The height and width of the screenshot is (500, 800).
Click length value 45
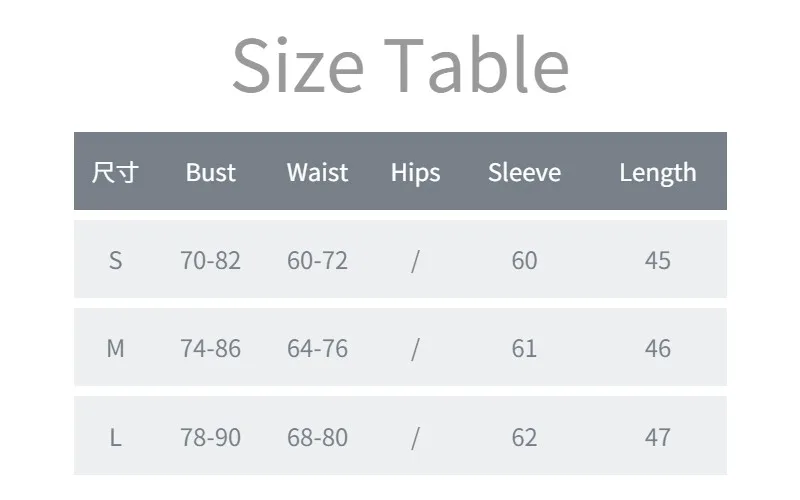pyautogui.click(x=657, y=260)
